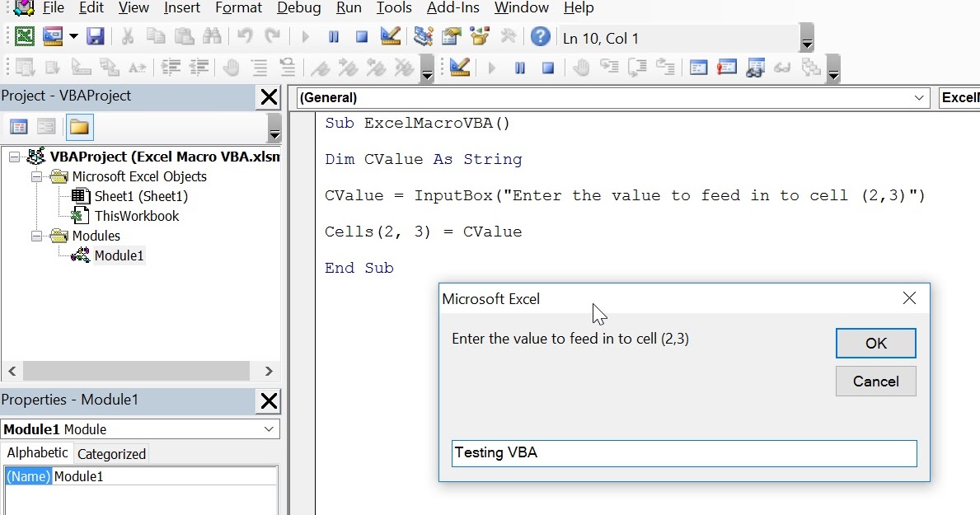Viewport: 980px width, 515px height.
Task: Open the Watch Window icon
Action: tap(755, 67)
